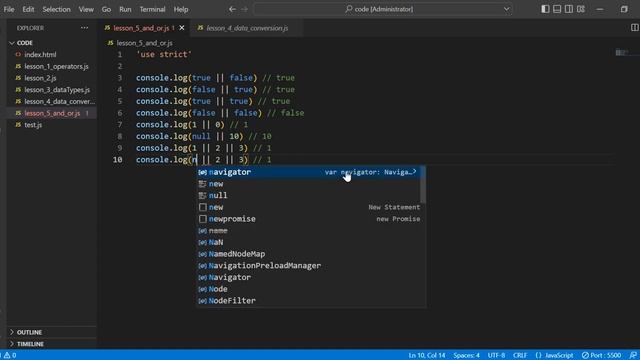The height and width of the screenshot is (360, 640).
Task: Switch to lesson_4_data_conversion.js tab
Action: [x=247, y=28]
